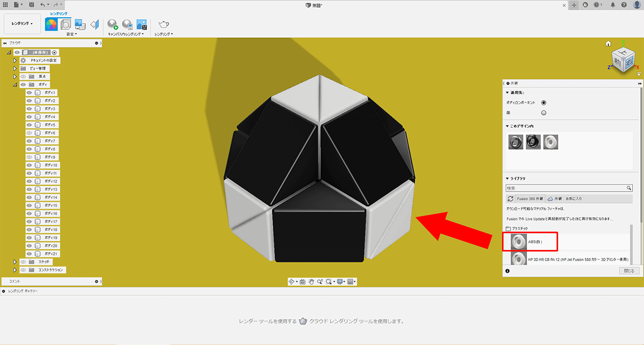Click the 閉じる button
The image size is (644, 345).
pos(629,271)
